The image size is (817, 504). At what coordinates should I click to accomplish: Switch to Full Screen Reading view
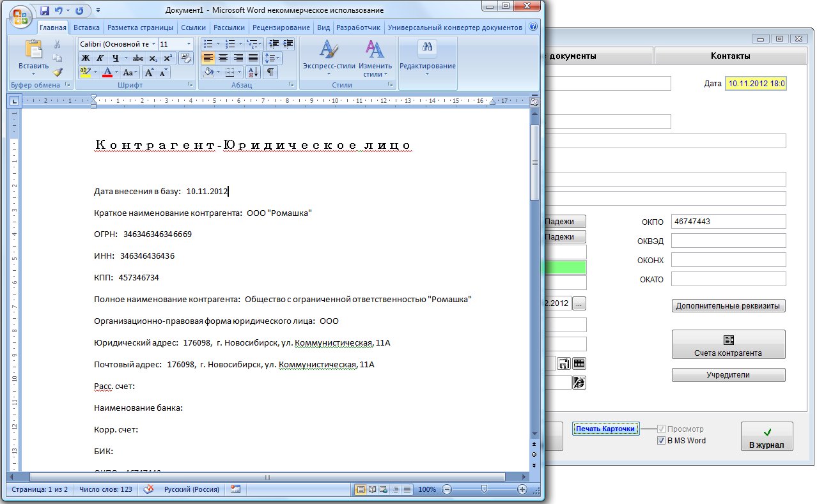click(372, 489)
